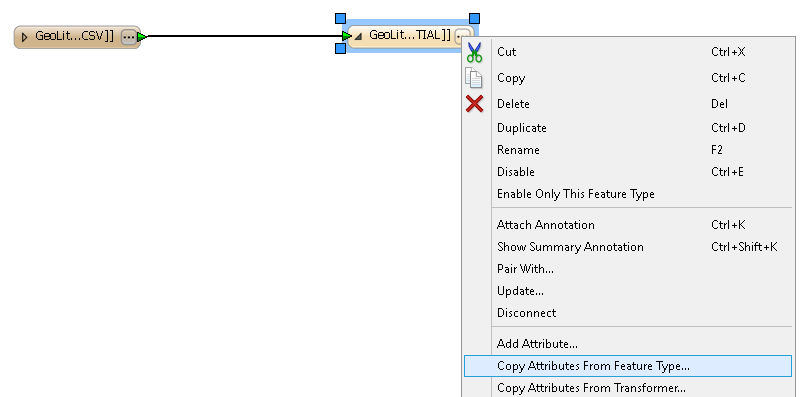This screenshot has width=804, height=397.
Task: Choose Rename in the context menu
Action: click(518, 150)
